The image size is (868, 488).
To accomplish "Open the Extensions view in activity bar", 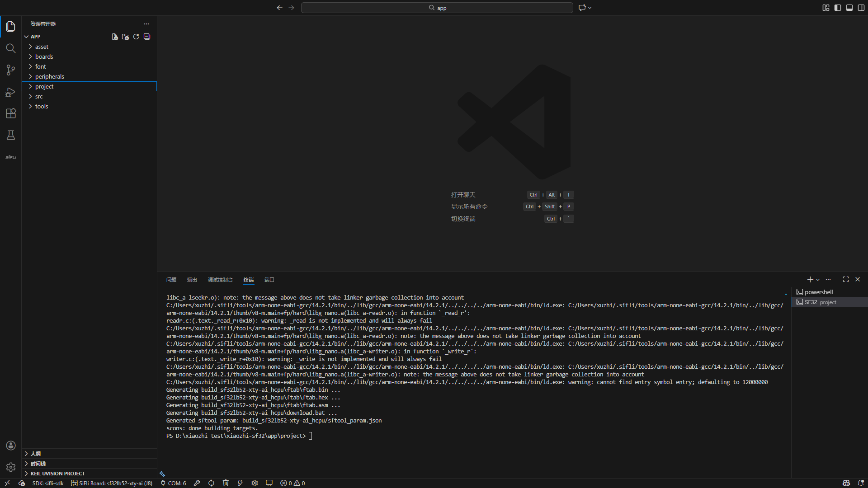I will point(11,113).
